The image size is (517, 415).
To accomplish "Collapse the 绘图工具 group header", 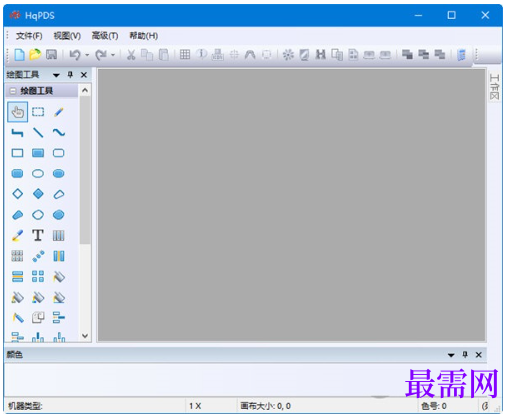I will click(13, 91).
